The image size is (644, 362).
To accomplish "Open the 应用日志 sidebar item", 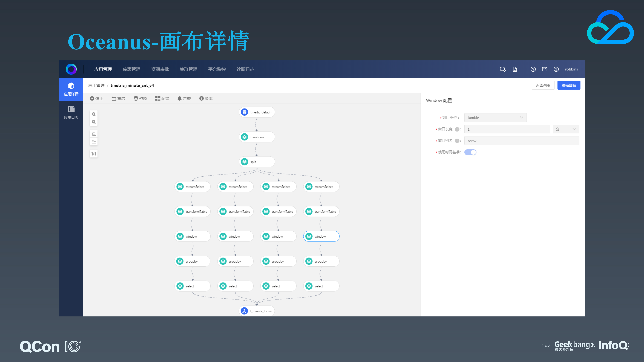I will [x=71, y=112].
